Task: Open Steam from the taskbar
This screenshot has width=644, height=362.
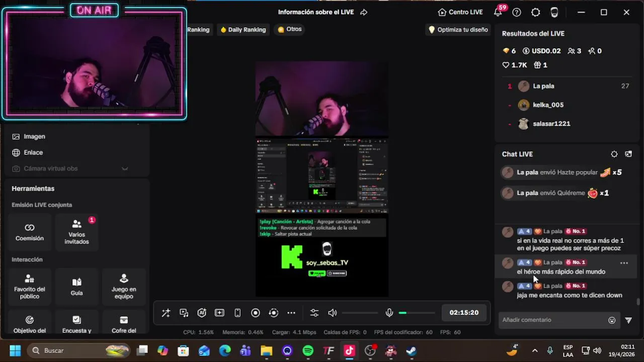Action: pyautogui.click(x=412, y=350)
